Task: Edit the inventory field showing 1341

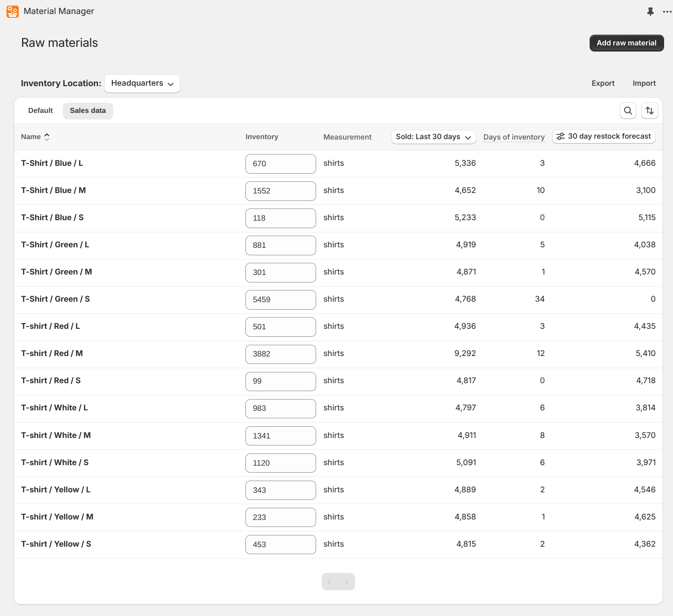Action: pos(281,436)
